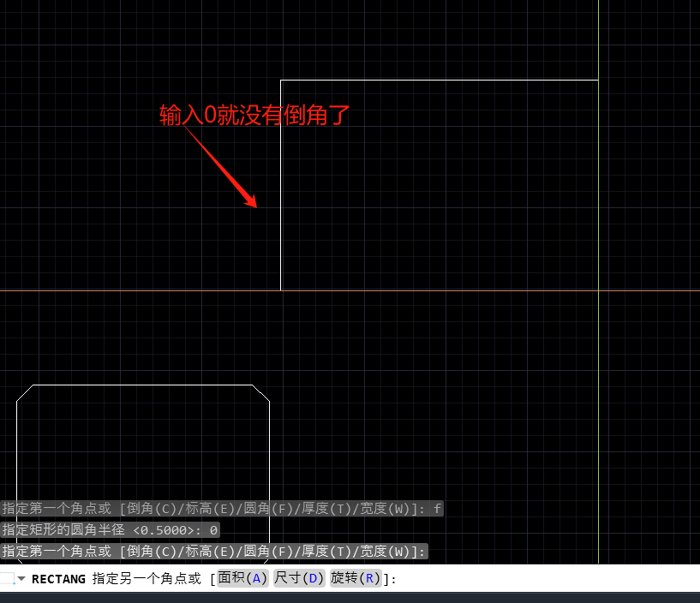Click the chamfered top-left corner of lower rectangle

tap(25, 393)
